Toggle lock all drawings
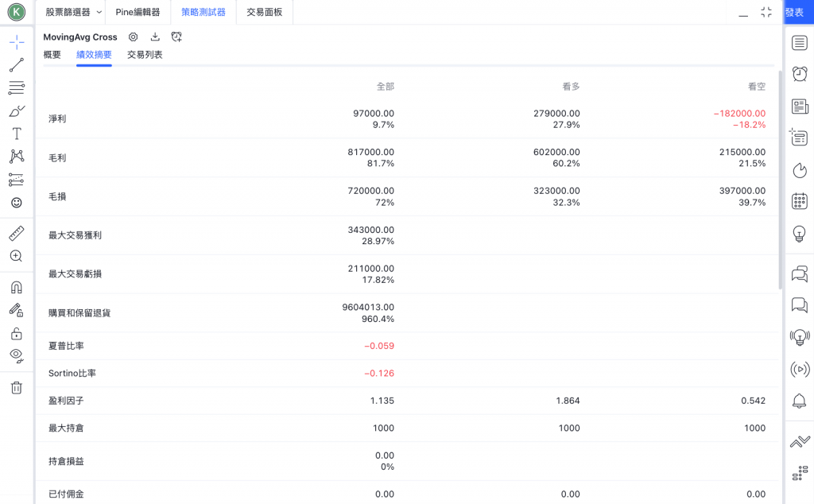 17,333
